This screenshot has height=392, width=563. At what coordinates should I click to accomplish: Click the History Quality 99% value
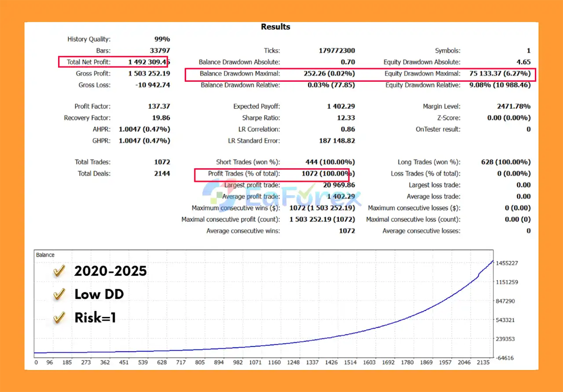(x=162, y=39)
